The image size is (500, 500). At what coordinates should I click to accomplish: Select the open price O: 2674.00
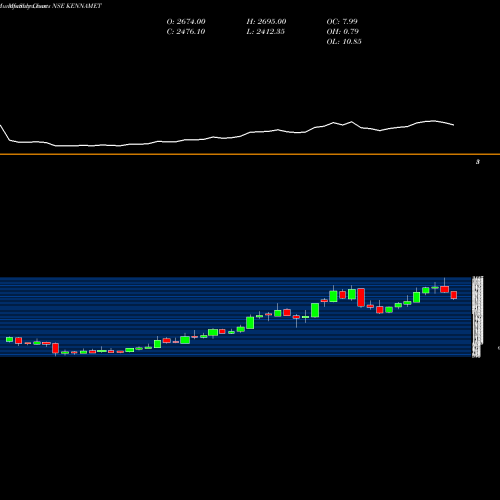pos(186,22)
